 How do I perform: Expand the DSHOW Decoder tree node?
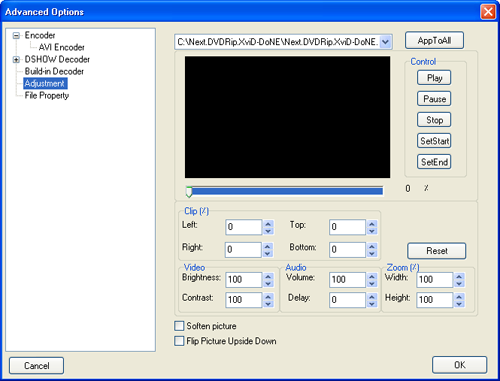(x=16, y=60)
